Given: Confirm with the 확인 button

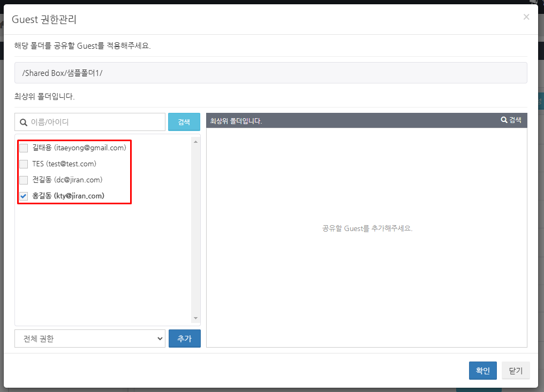Looking at the screenshot, I should 482,371.
